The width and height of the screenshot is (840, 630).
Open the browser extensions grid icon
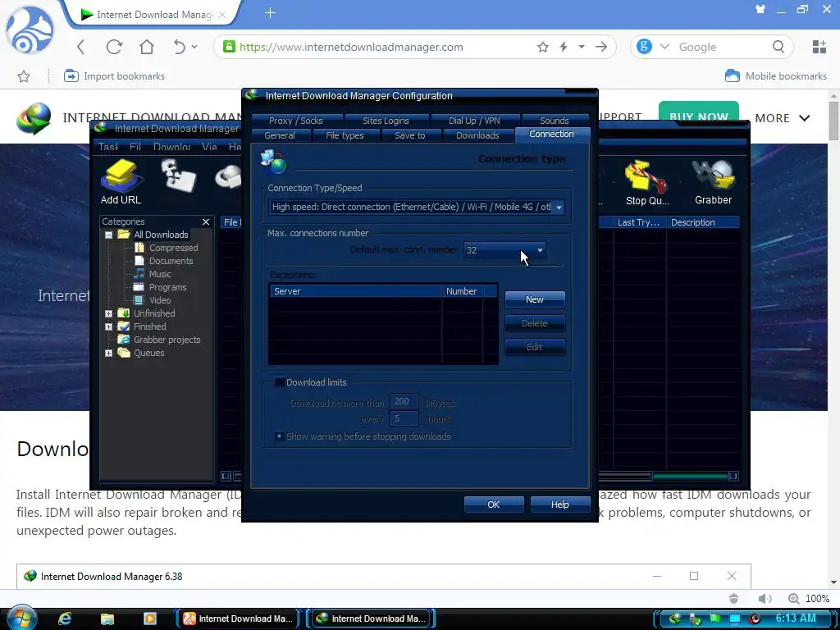pyautogui.click(x=819, y=47)
